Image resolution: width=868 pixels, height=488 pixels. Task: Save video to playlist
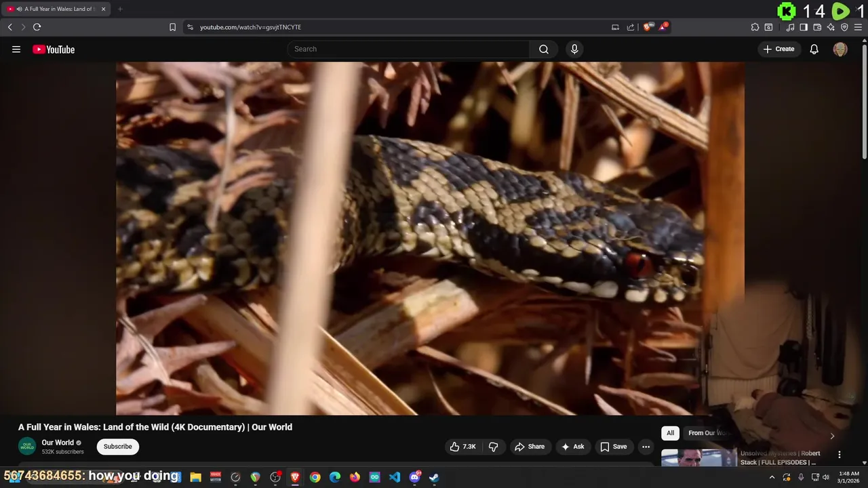pyautogui.click(x=613, y=447)
